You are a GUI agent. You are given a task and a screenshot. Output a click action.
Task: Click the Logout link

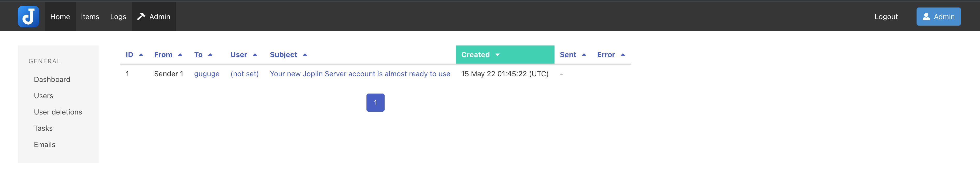(x=886, y=17)
